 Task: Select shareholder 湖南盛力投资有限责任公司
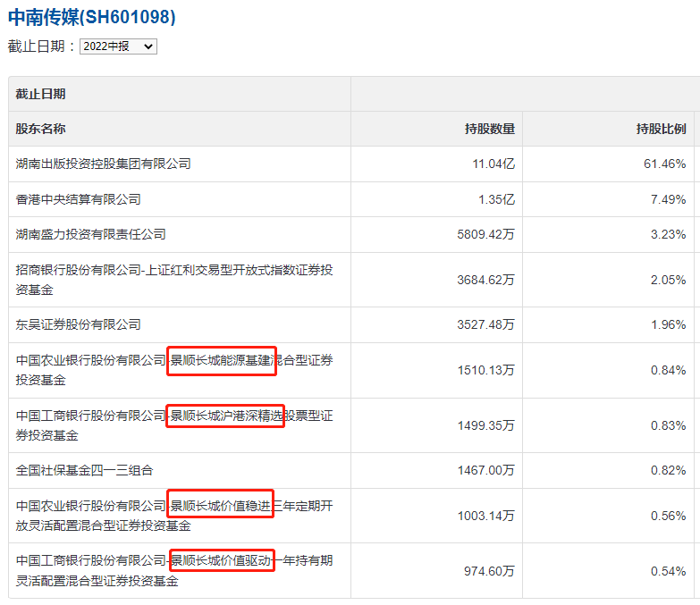[90, 234]
